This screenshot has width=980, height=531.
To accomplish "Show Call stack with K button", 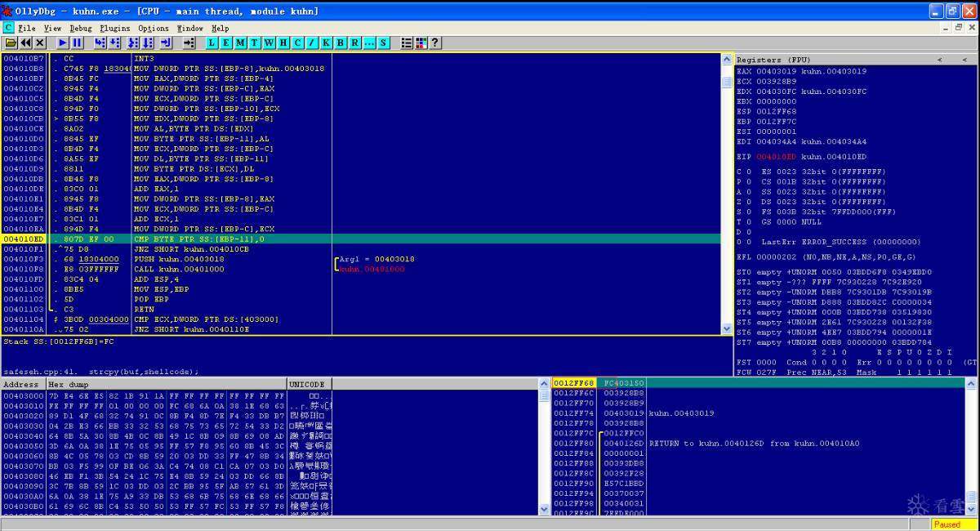I will tap(326, 42).
